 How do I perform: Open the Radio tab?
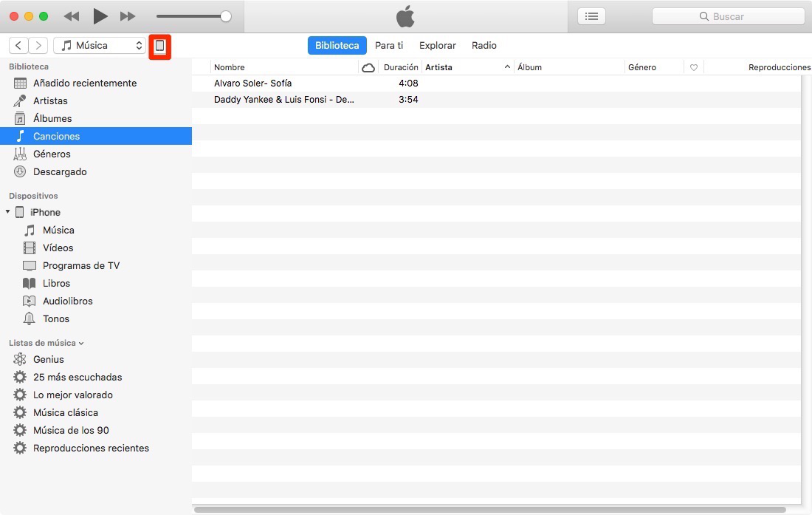[x=484, y=45]
